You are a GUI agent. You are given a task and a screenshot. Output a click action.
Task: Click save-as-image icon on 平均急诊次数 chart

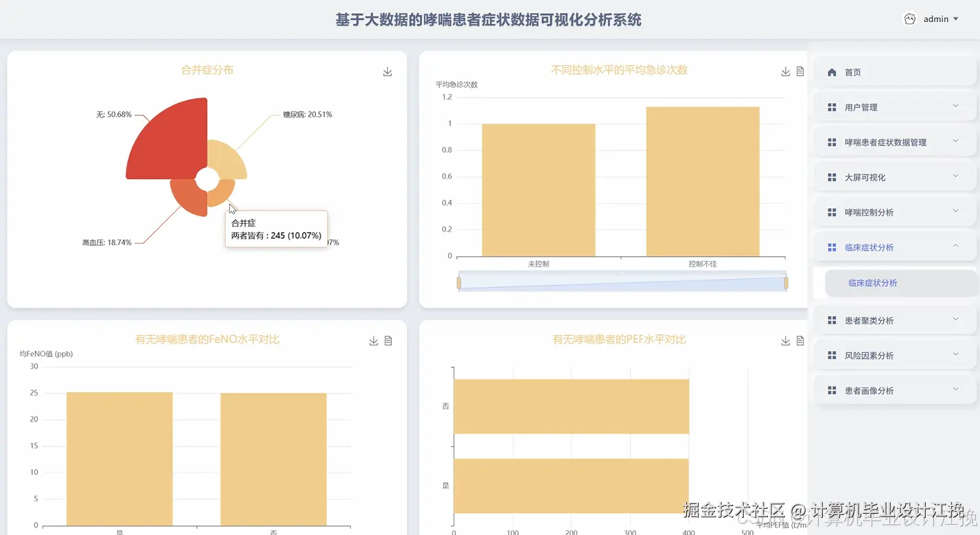tap(784, 71)
